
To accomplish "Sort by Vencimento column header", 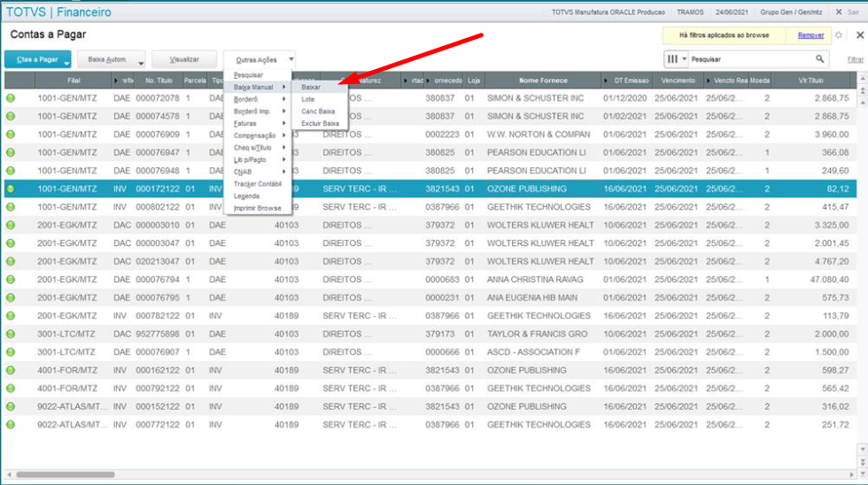I will [x=678, y=81].
